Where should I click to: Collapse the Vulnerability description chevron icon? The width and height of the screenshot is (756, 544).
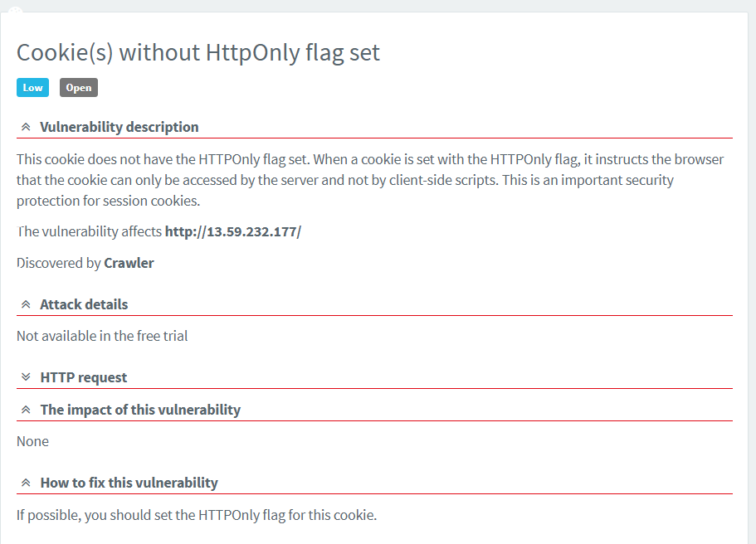26,128
